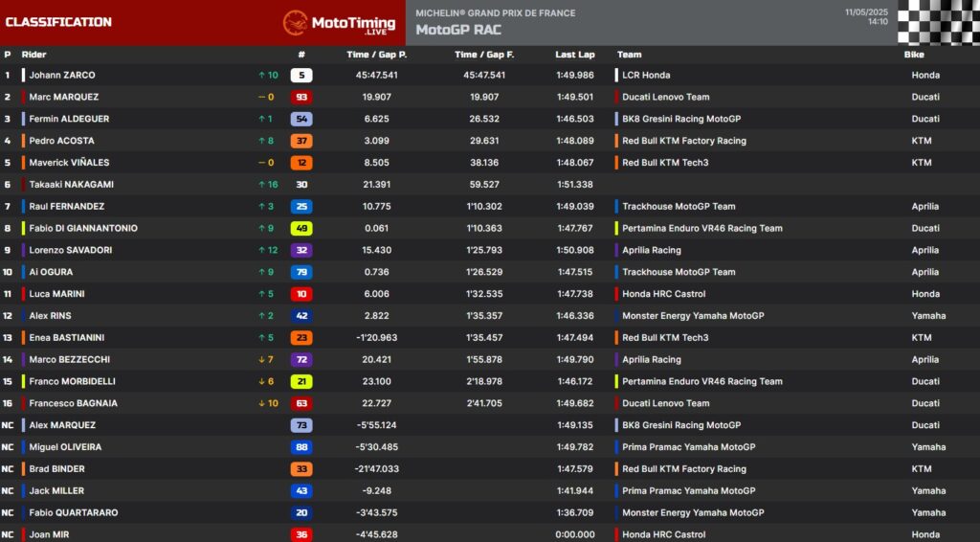Click the Time / Gap F. column header
The width and height of the screenshot is (980, 542).
tap(484, 55)
